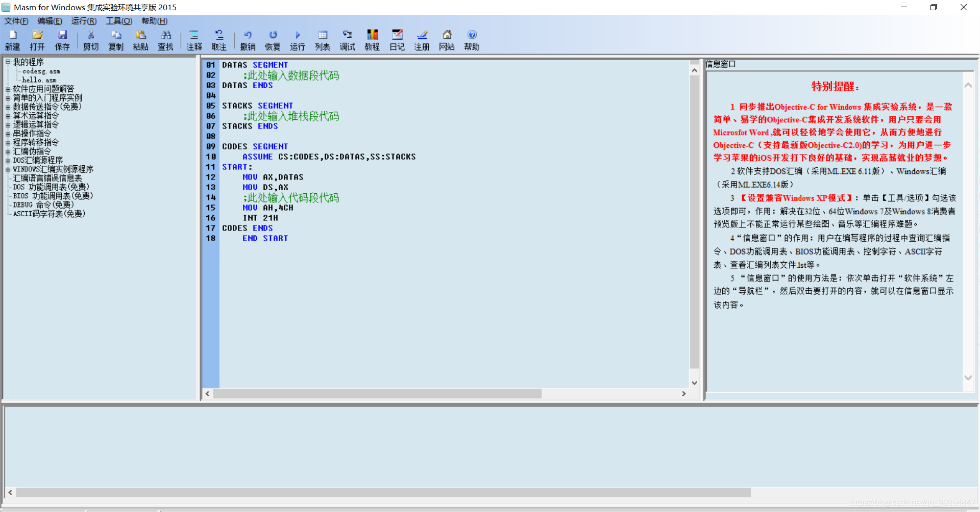Screen dimensions: 980x512
Task: Expand the WINDOWS汇编实例源程序 node
Action: [x=8, y=169]
